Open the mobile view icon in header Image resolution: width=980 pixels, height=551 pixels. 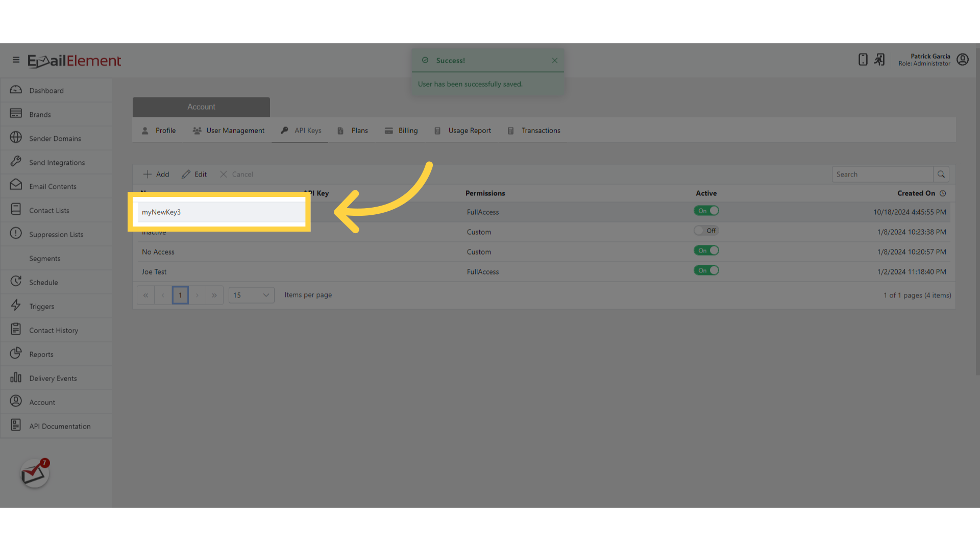[863, 60]
